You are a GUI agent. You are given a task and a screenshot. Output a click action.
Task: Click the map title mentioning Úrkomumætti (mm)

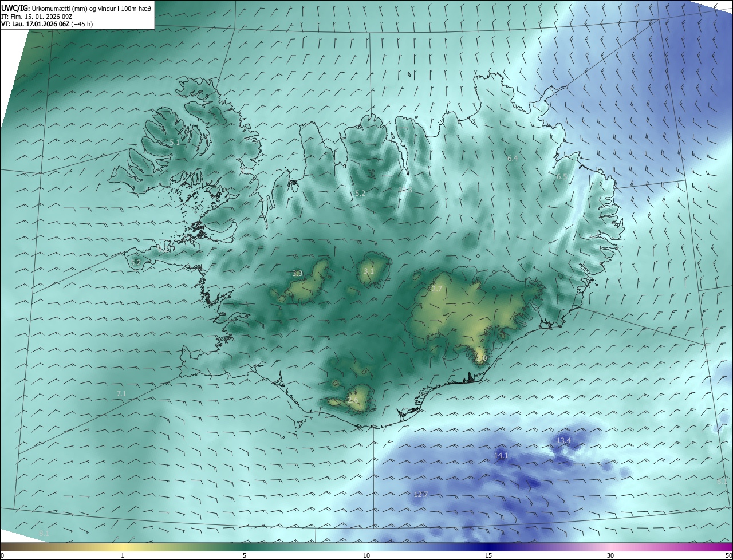pos(76,8)
